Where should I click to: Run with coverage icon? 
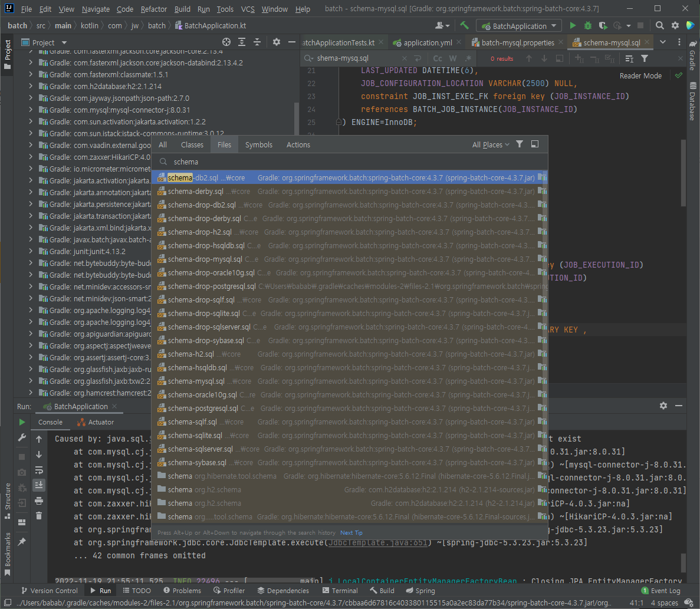(603, 26)
